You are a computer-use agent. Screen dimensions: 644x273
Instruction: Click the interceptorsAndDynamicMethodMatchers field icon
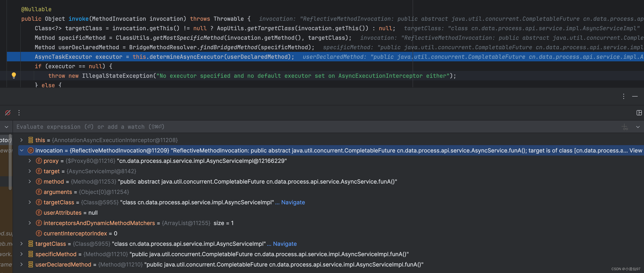[39, 223]
